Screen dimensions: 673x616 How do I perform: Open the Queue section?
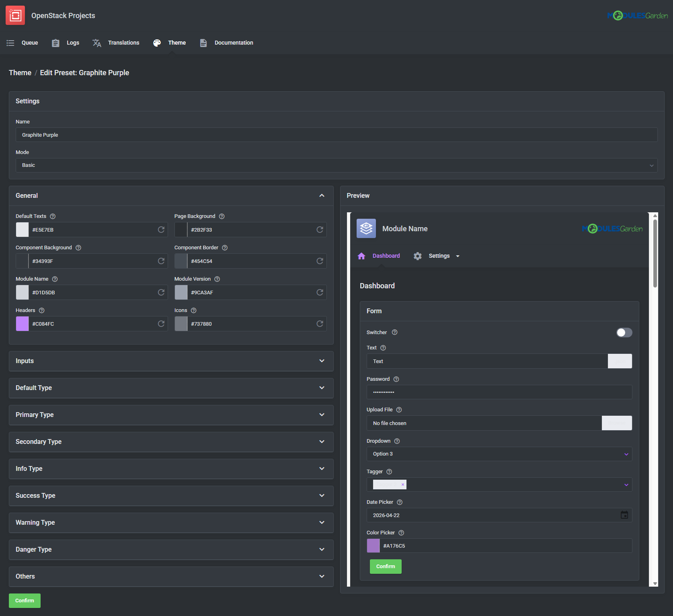29,43
